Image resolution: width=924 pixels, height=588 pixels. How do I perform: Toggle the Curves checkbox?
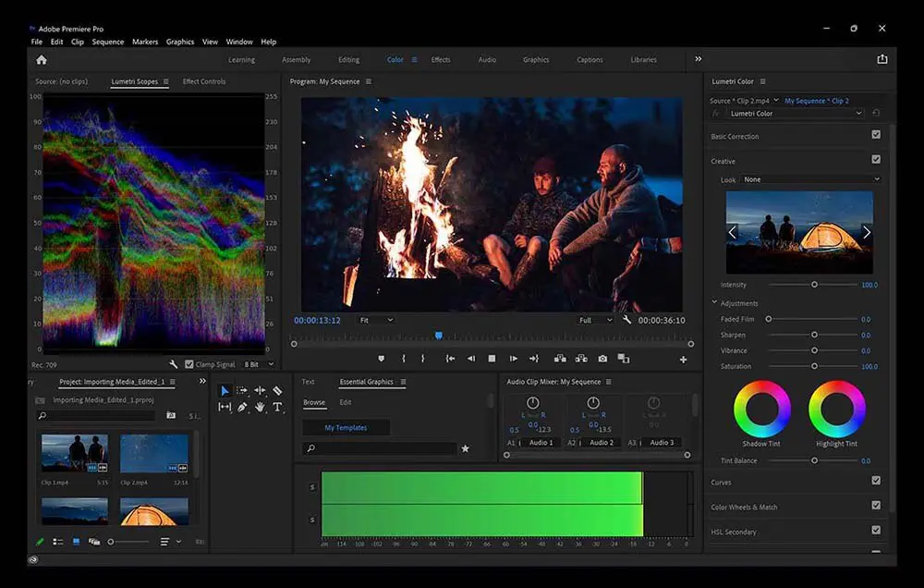click(x=876, y=480)
